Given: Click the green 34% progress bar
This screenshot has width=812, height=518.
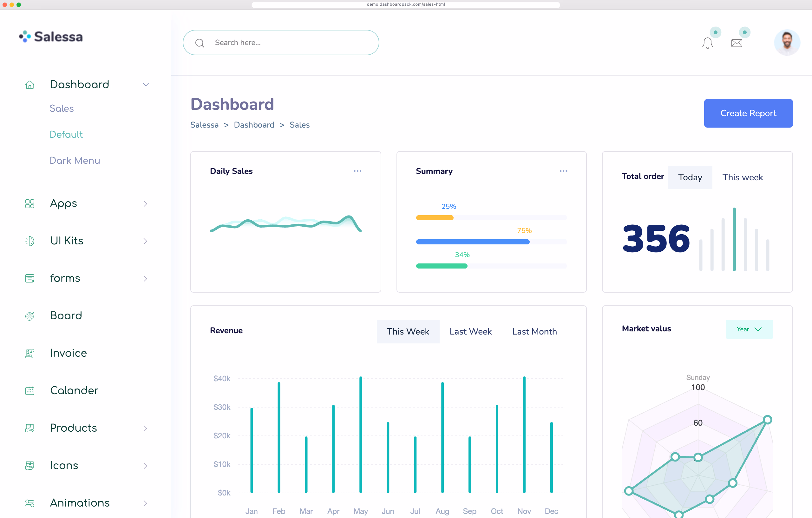Looking at the screenshot, I should 442,266.
